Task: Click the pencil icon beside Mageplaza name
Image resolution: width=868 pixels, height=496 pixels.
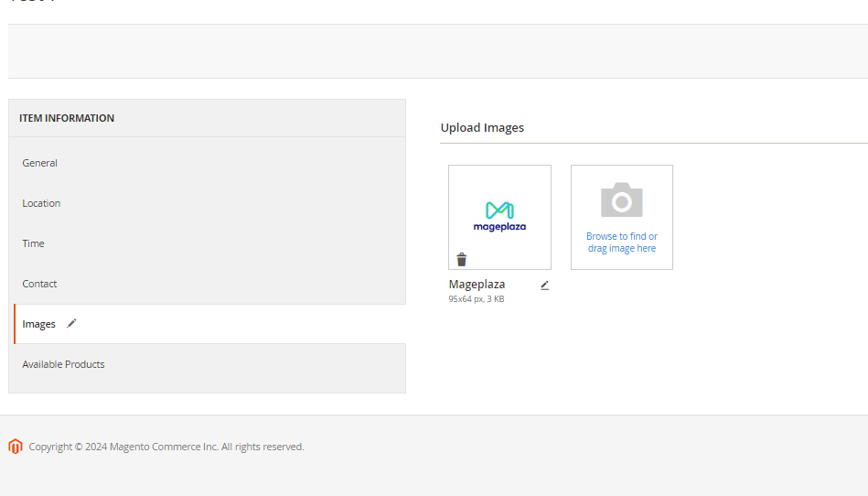Action: pyautogui.click(x=545, y=285)
